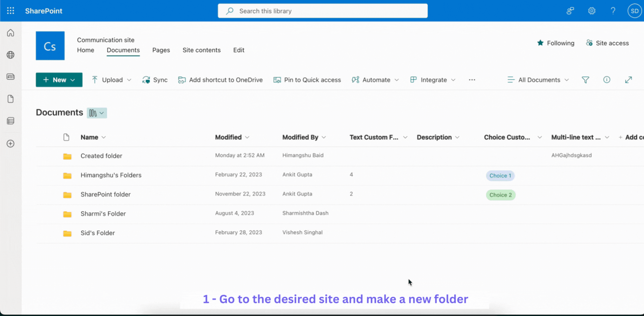Image resolution: width=644 pixels, height=316 pixels.
Task: Click Sharmishtha Dash in Modified By column
Action: 305,213
